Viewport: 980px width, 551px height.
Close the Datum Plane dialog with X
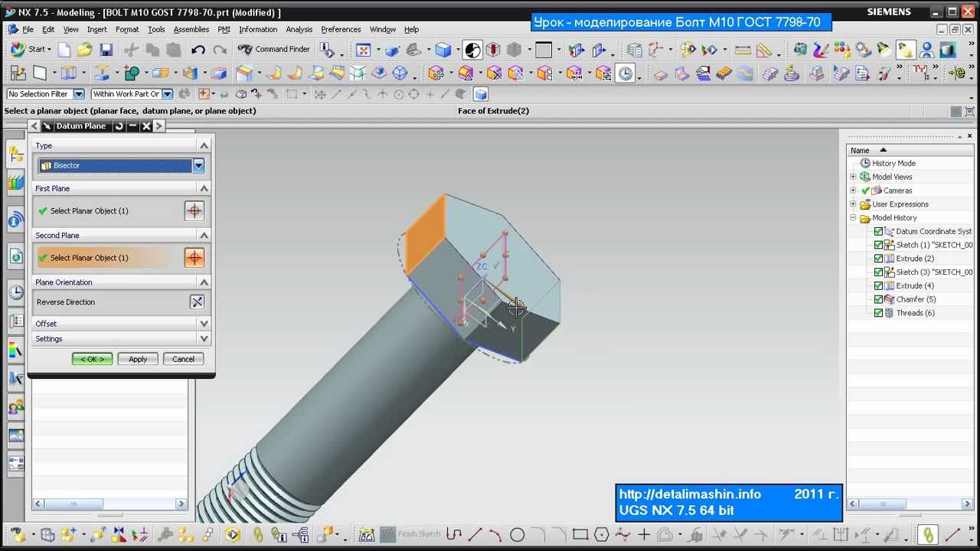coord(146,126)
